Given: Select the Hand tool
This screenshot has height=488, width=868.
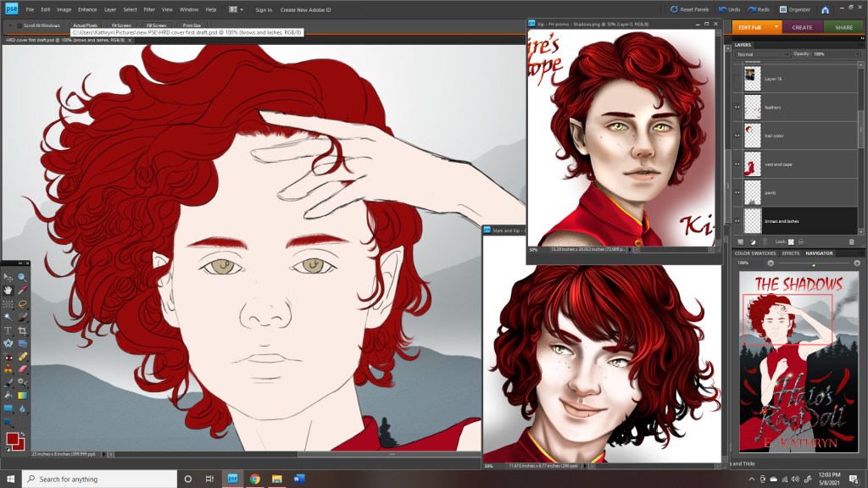Looking at the screenshot, I should [x=8, y=291].
